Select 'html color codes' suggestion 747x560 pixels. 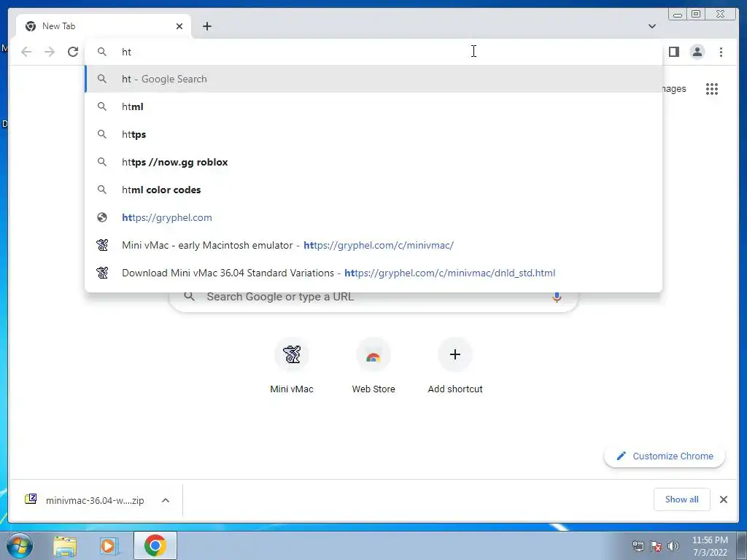(x=373, y=190)
